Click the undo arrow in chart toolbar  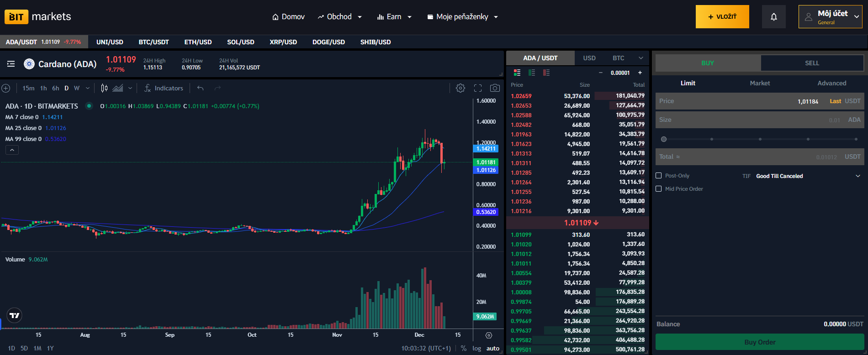pyautogui.click(x=200, y=88)
